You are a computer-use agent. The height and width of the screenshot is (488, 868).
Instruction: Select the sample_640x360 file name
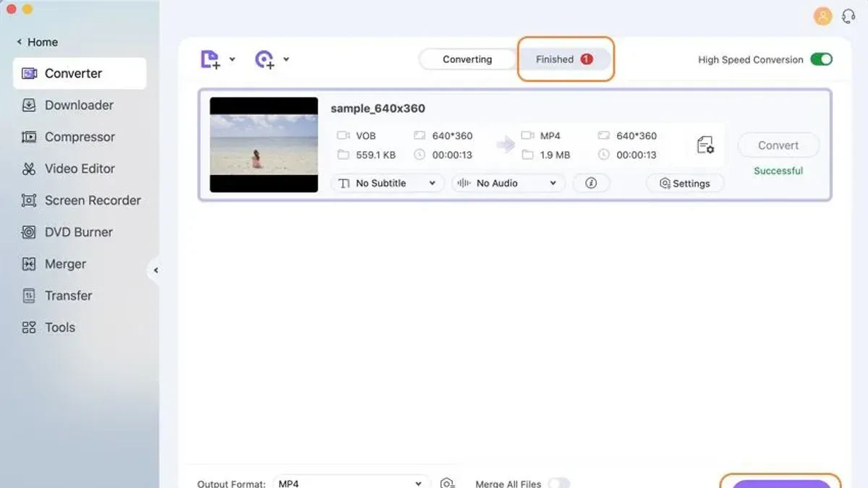point(378,108)
